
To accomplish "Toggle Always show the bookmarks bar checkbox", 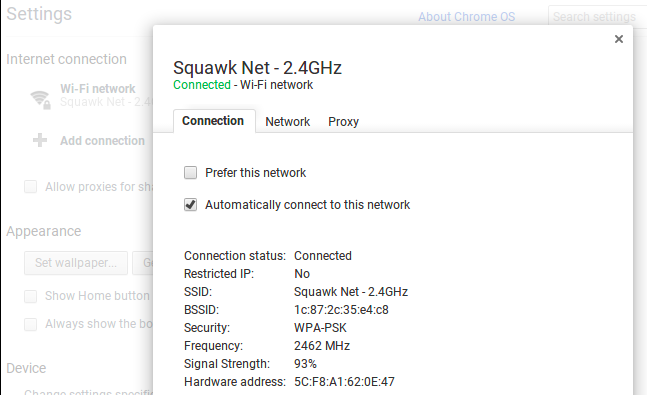I will pyautogui.click(x=31, y=324).
